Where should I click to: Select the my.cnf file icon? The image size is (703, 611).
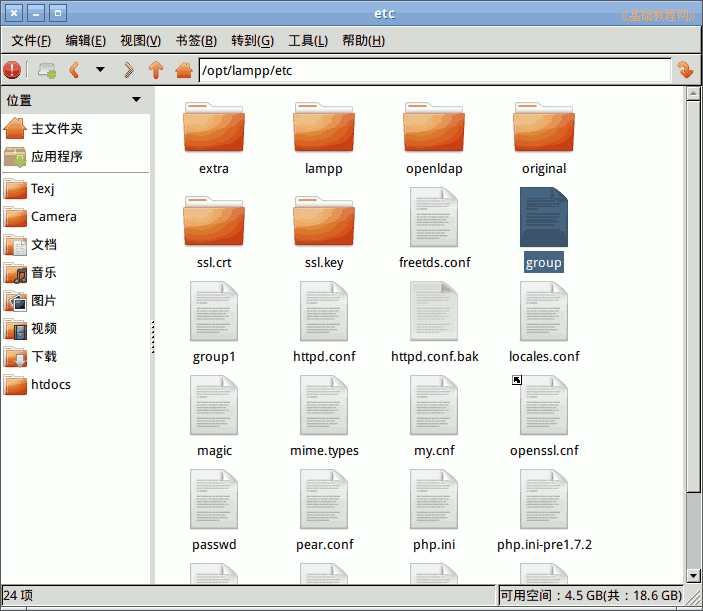[434, 405]
